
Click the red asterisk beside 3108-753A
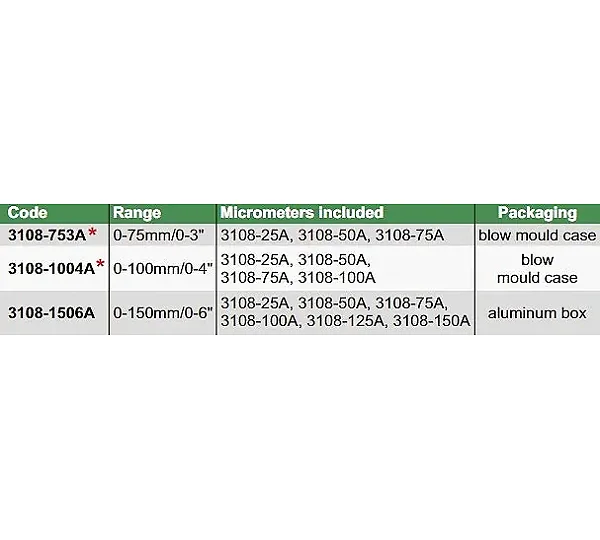(92, 232)
